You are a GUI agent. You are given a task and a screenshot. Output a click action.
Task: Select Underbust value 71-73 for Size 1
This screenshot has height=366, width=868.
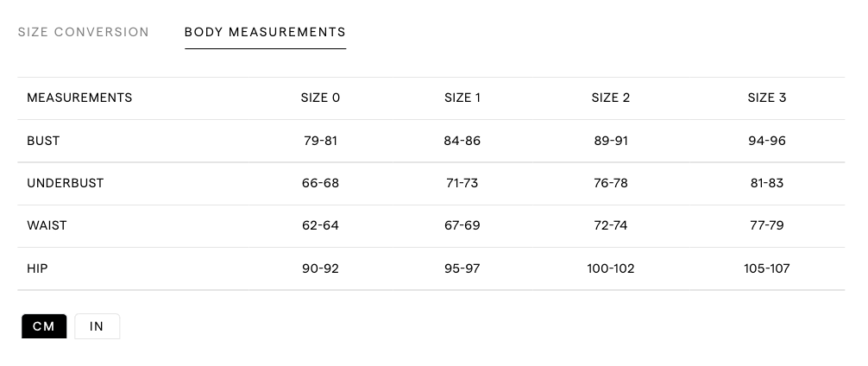[x=462, y=183]
